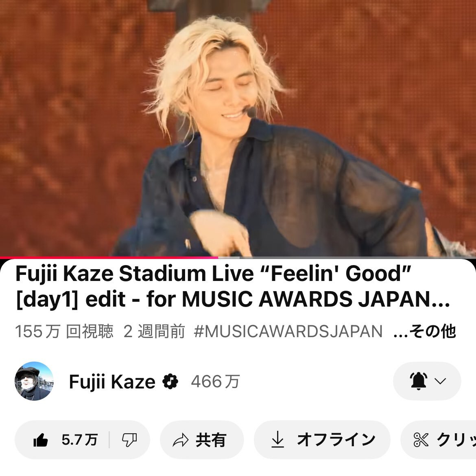This screenshot has width=476, height=476.
Task: Tap the 155万 回視聴 view count
Action: point(64,331)
